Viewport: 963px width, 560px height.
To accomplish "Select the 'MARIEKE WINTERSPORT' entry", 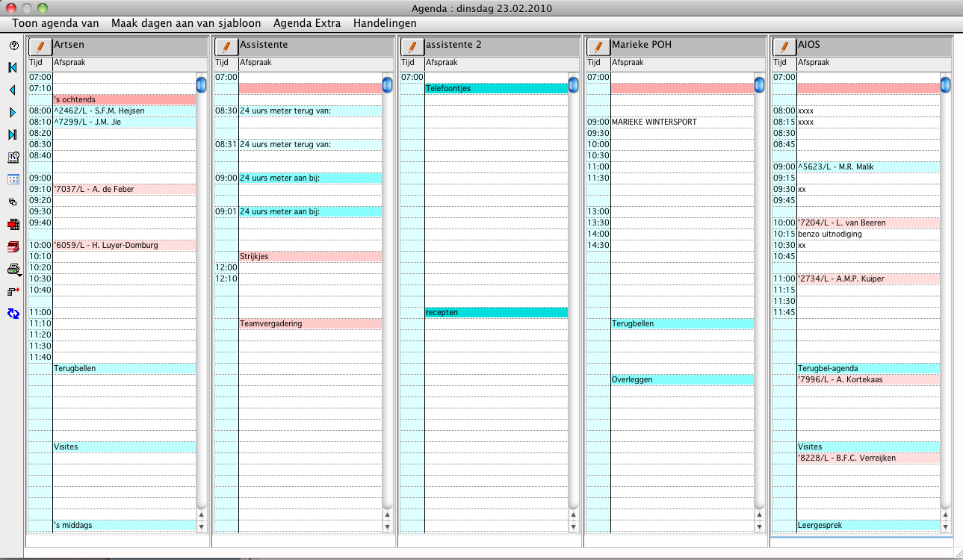I will [x=682, y=122].
